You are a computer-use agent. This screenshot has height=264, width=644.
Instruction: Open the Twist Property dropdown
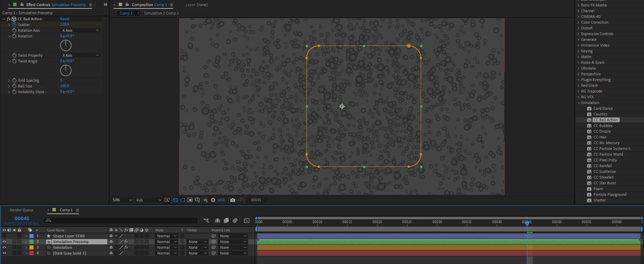point(80,55)
